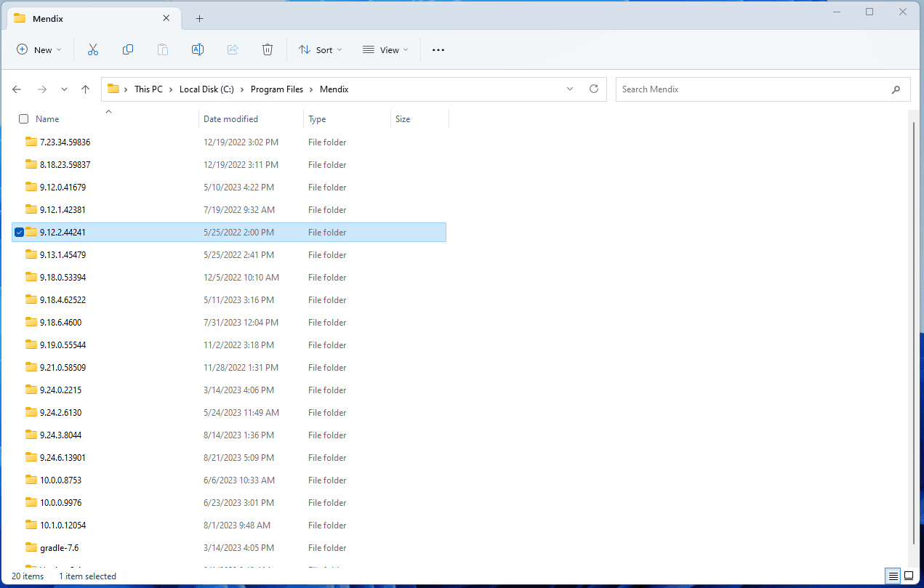Click folder icon of 9.12.0.41679
This screenshot has height=588, width=924.
tap(31, 187)
